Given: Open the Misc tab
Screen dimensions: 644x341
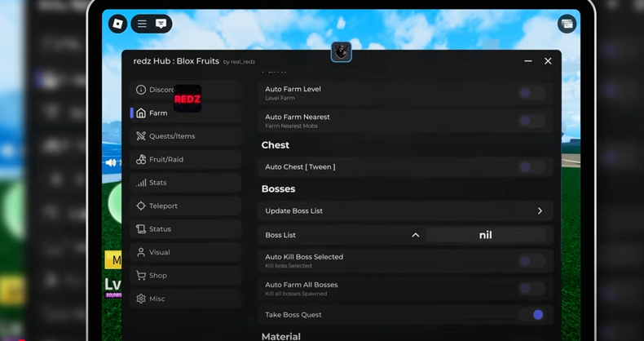Looking at the screenshot, I should pyautogui.click(x=186, y=299).
